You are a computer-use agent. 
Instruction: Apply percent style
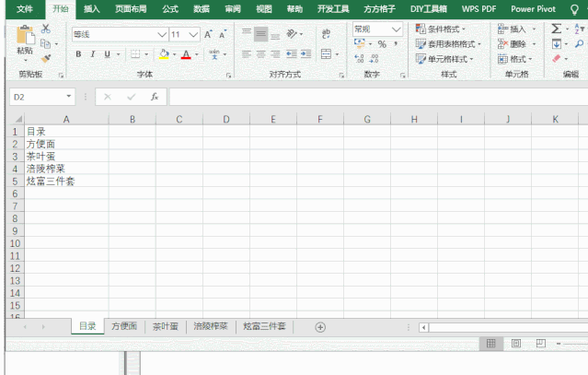382,44
